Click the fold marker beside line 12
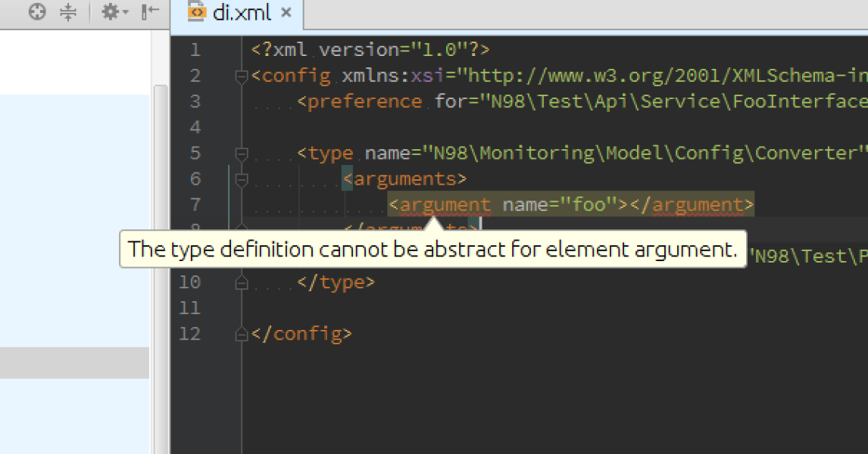The image size is (868, 454). pyautogui.click(x=241, y=333)
